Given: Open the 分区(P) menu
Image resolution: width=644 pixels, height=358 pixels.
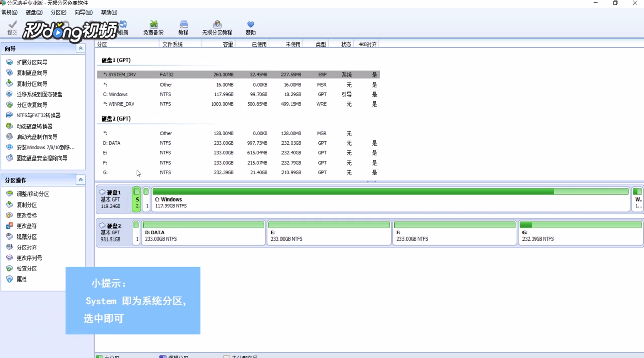Looking at the screenshot, I should tap(58, 12).
